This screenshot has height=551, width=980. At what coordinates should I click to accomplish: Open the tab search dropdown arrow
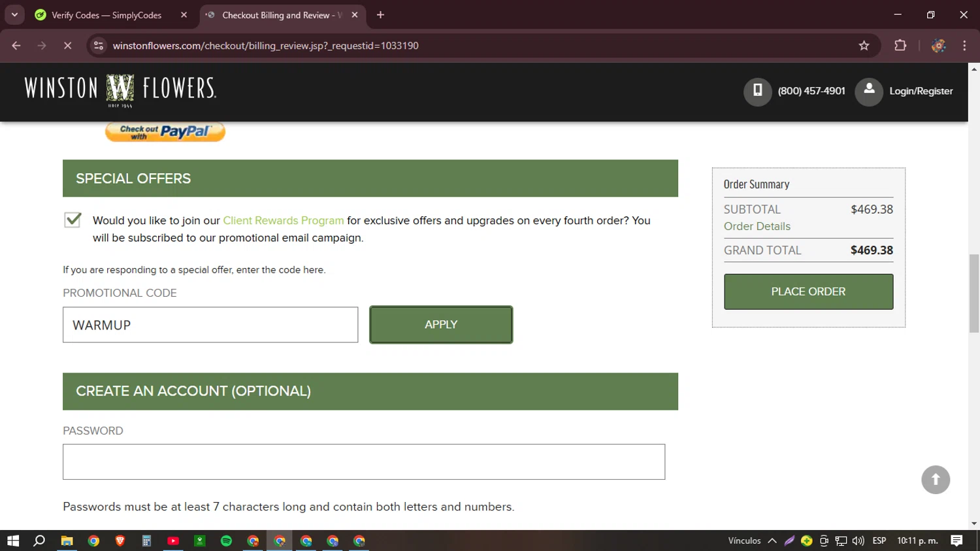click(14, 15)
